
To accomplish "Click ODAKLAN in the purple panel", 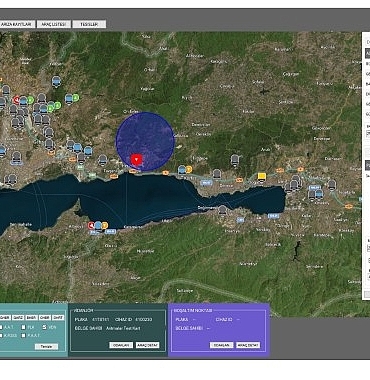I will 222,345.
